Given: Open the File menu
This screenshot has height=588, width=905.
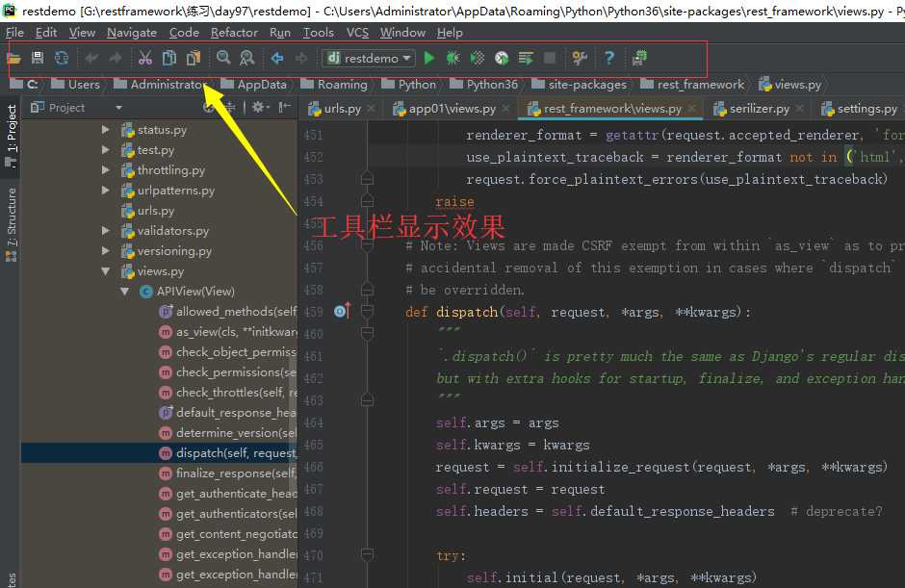Looking at the screenshot, I should coord(14,33).
